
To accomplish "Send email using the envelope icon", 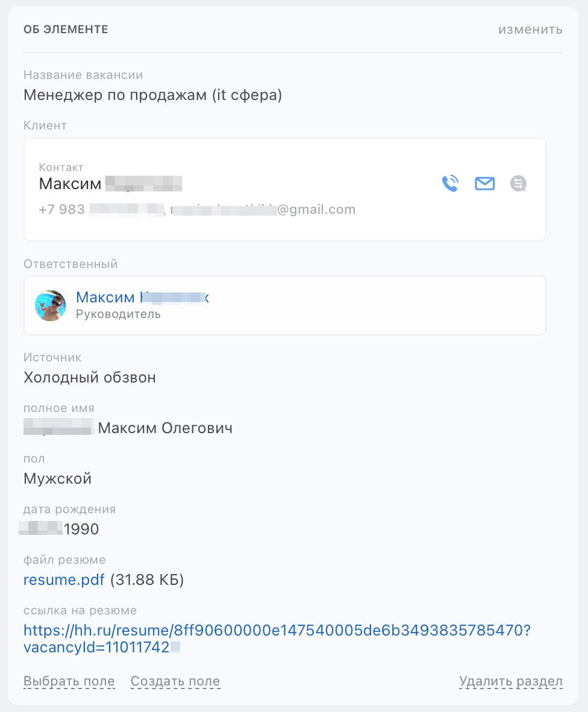I will point(484,184).
